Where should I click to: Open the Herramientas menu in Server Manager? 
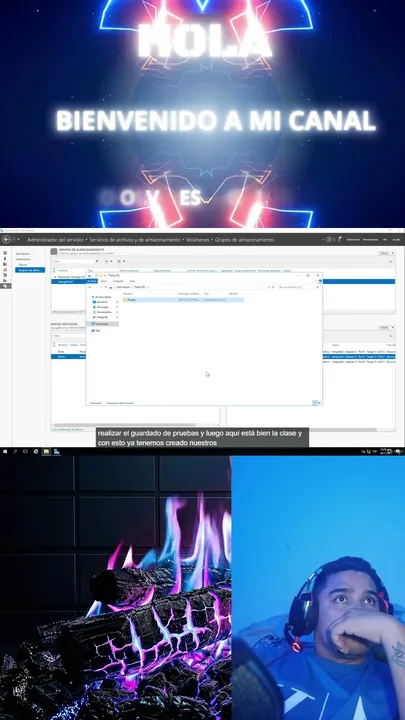tap(371, 240)
